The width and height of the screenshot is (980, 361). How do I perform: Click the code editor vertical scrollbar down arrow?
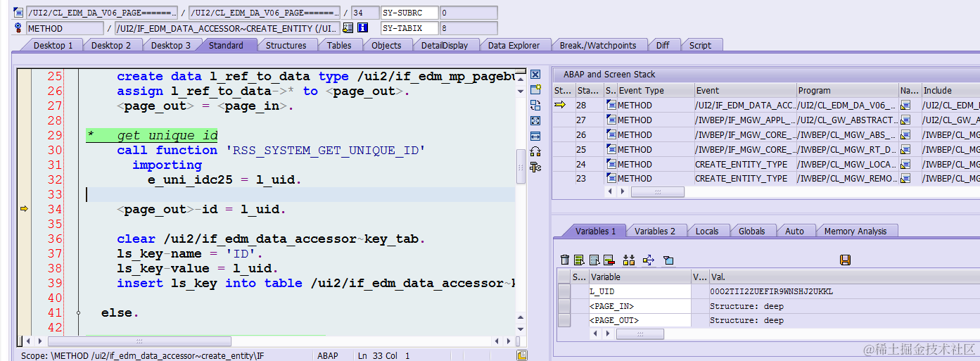[x=519, y=329]
